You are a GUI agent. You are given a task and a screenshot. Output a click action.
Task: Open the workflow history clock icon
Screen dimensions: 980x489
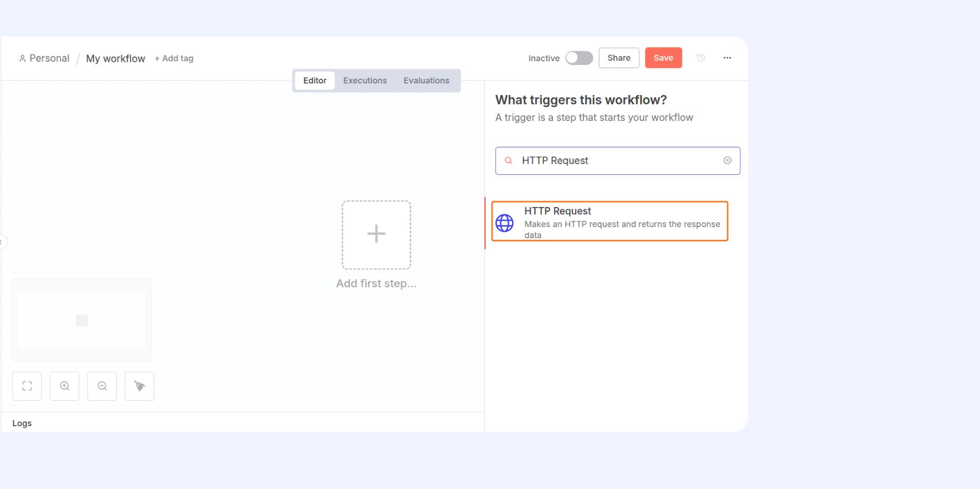point(701,58)
